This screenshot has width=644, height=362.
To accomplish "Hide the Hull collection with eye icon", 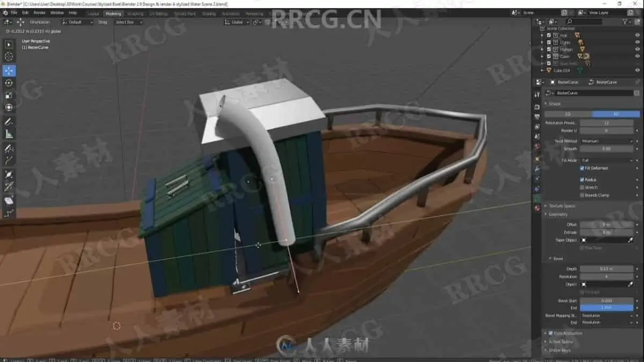I will coord(638,35).
